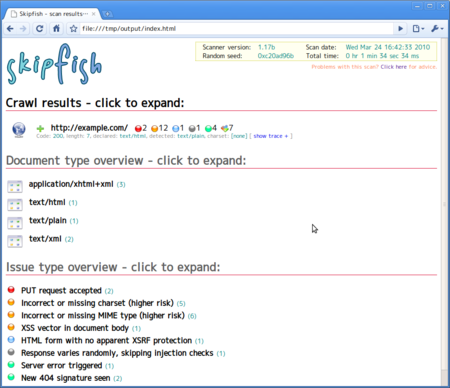Reload the page with the refresh icon
Image resolution: width=450 pixels, height=388 pixels.
(39, 29)
